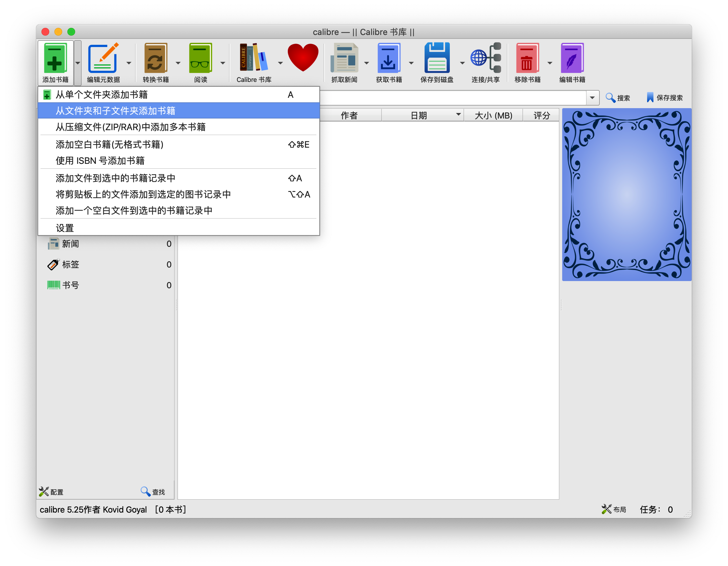Choose 使用 ISBN 号添加书籍 menu item
This screenshot has width=728, height=566.
tap(179, 160)
